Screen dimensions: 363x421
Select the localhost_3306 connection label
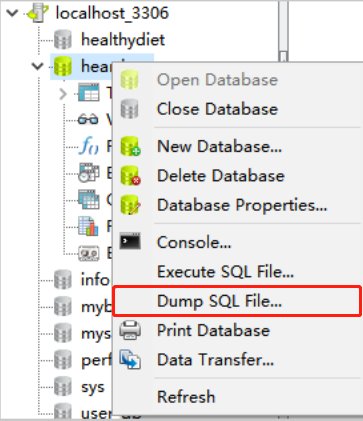112,13
